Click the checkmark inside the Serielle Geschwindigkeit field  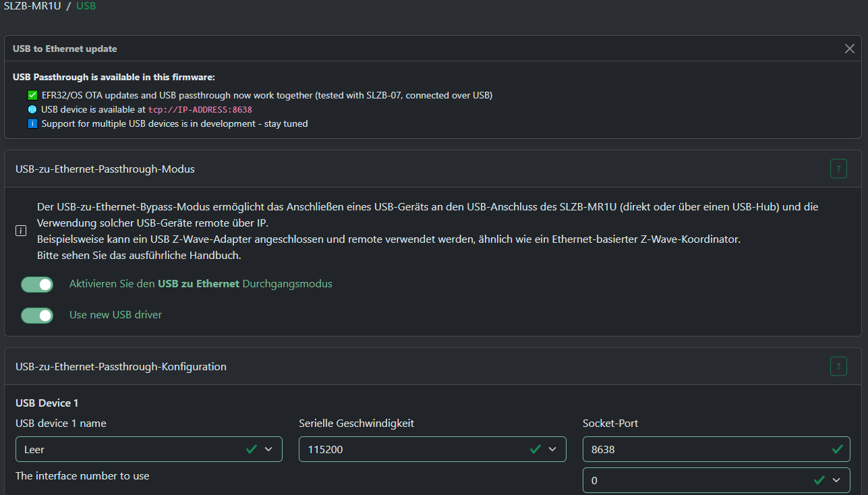[x=536, y=448]
